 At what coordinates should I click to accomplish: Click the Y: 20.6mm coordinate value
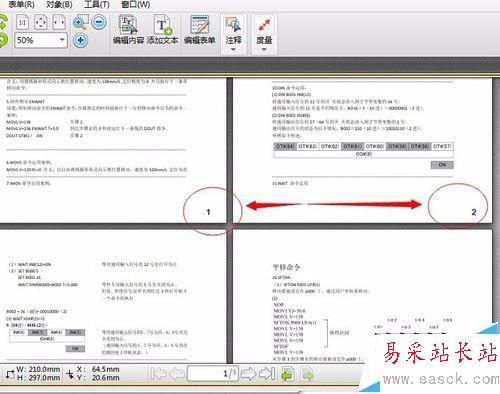coord(98,378)
